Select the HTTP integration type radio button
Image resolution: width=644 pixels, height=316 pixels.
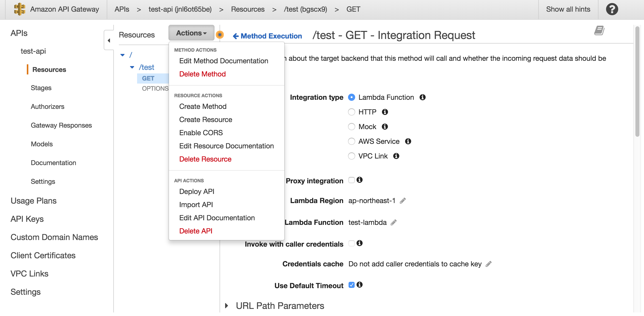pyautogui.click(x=351, y=112)
